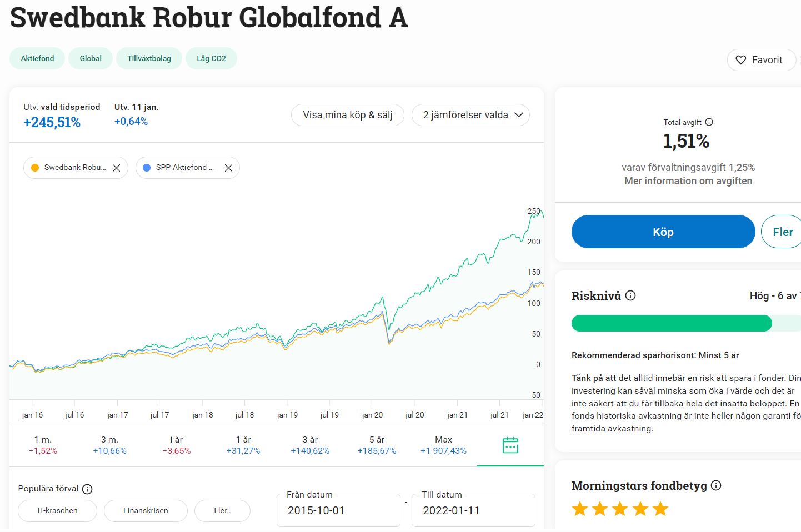Remove the Swedbank Robur comparison chip
This screenshot has height=532, width=801.
point(116,168)
